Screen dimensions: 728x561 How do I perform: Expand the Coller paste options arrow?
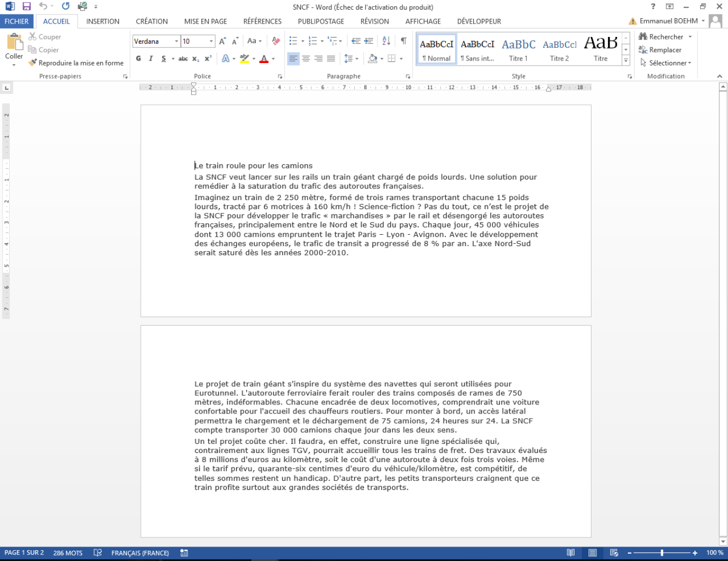14,64
